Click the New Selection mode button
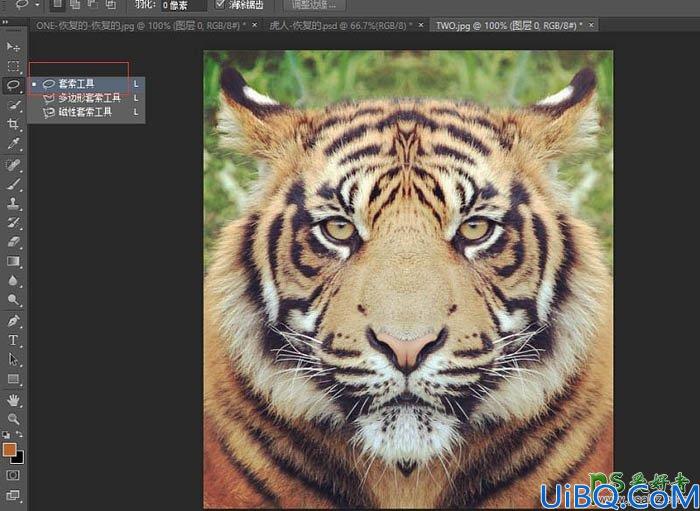The width and height of the screenshot is (700, 511). click(57, 4)
